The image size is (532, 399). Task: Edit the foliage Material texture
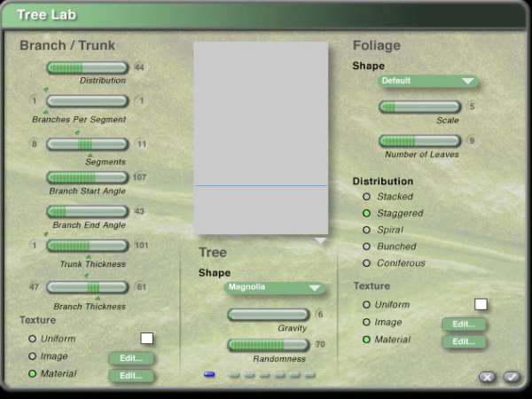pyautogui.click(x=464, y=341)
